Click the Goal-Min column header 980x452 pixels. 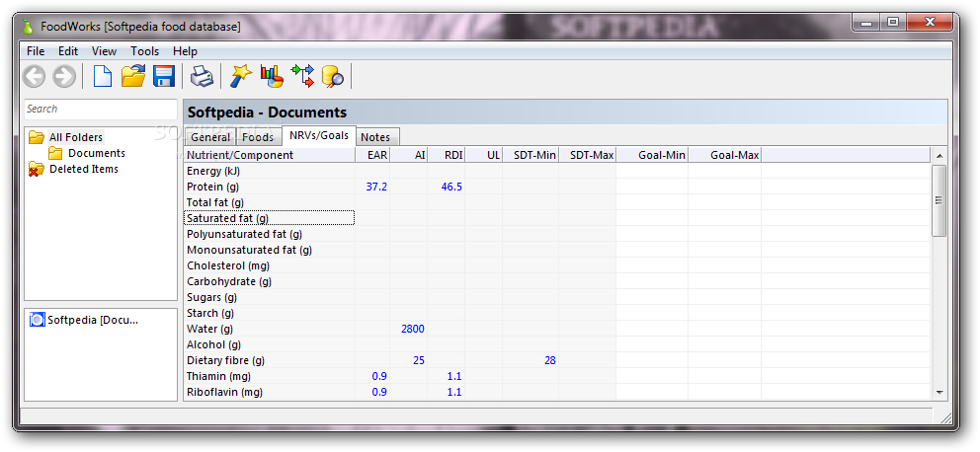click(x=652, y=155)
